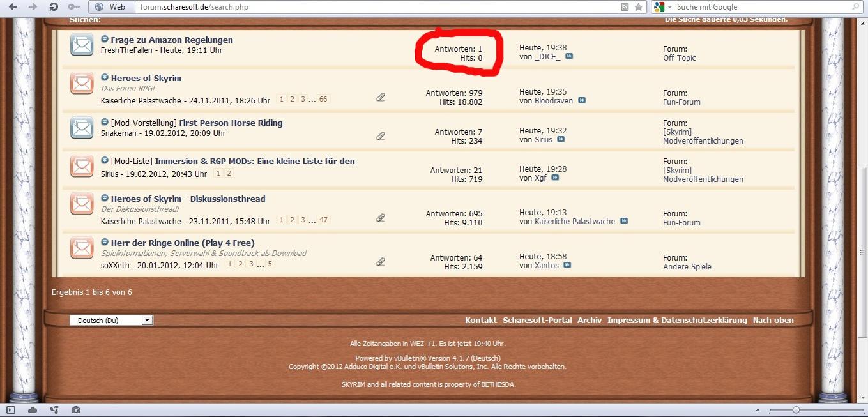Image resolution: width=868 pixels, height=417 pixels.
Task: Click the go-to-last-post icon beside _DICE_
Action: click(x=568, y=57)
